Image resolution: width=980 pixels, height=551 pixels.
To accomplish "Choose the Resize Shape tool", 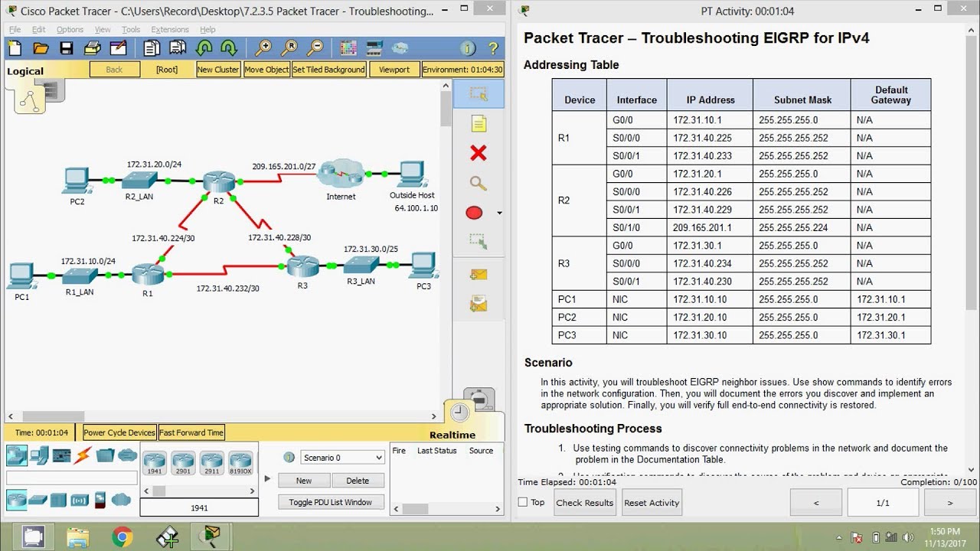I will point(479,242).
